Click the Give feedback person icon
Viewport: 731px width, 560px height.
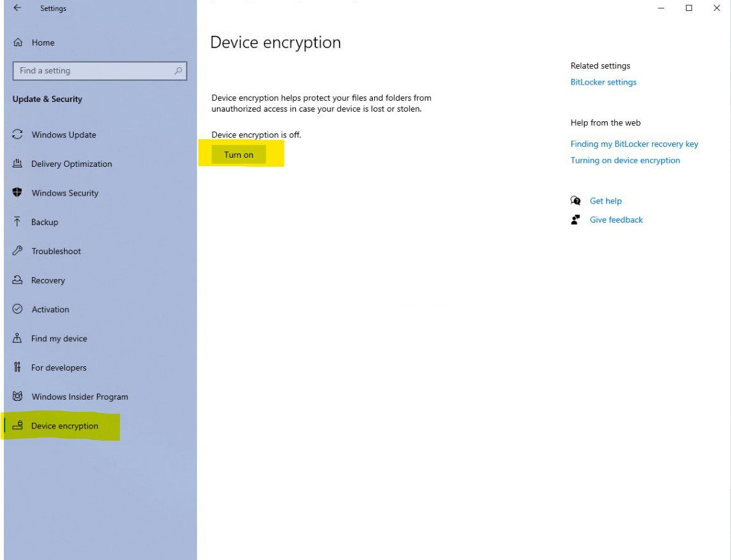pyautogui.click(x=576, y=219)
